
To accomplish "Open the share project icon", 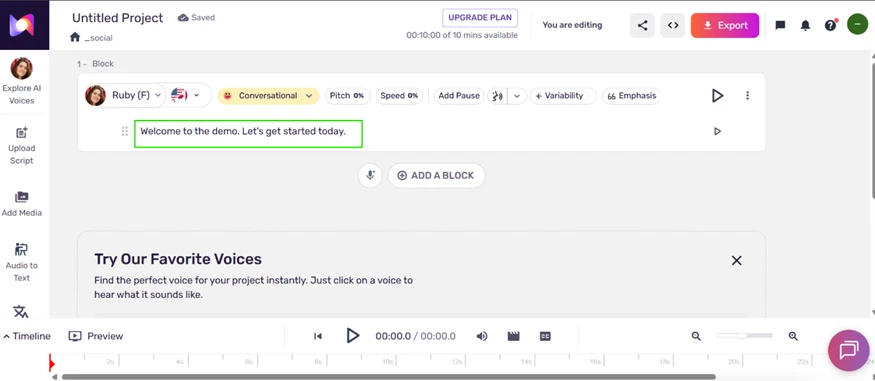I will 642,25.
